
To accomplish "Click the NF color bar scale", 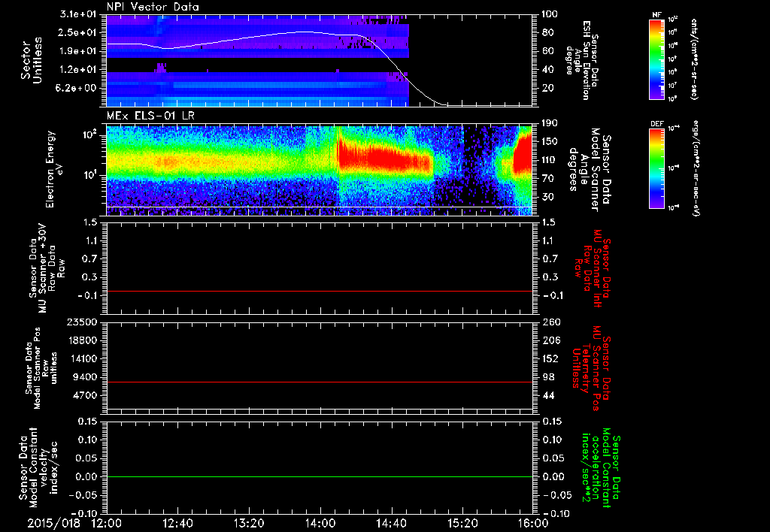I will pos(656,59).
